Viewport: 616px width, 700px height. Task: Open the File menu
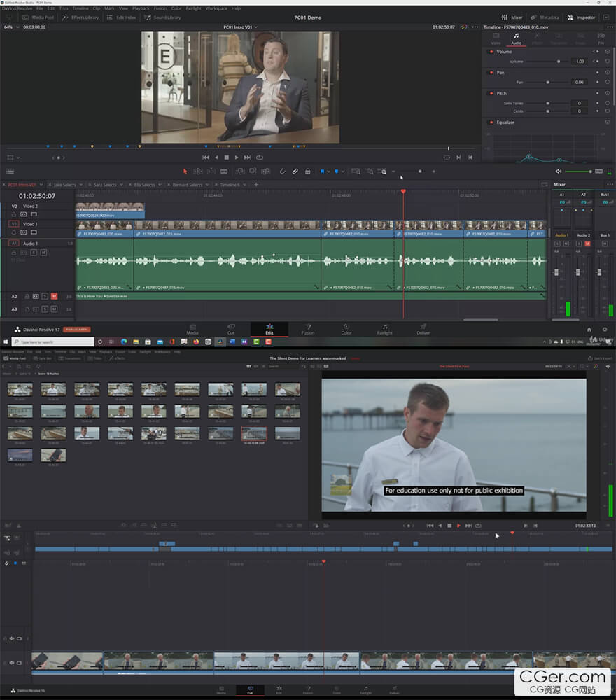[40, 8]
